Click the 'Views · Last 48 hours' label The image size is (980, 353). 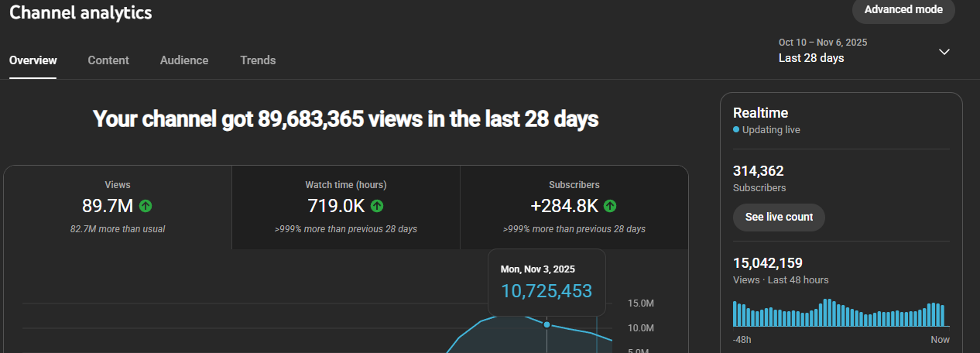coord(780,279)
